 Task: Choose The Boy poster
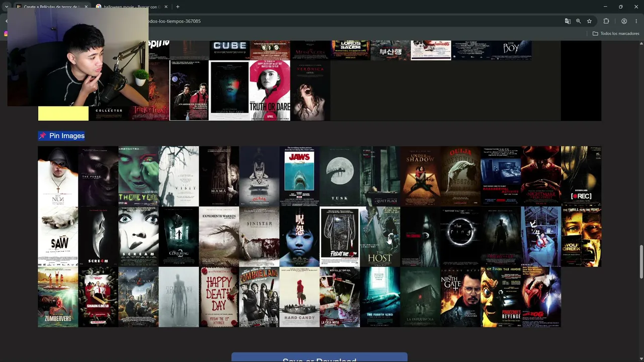point(512,50)
